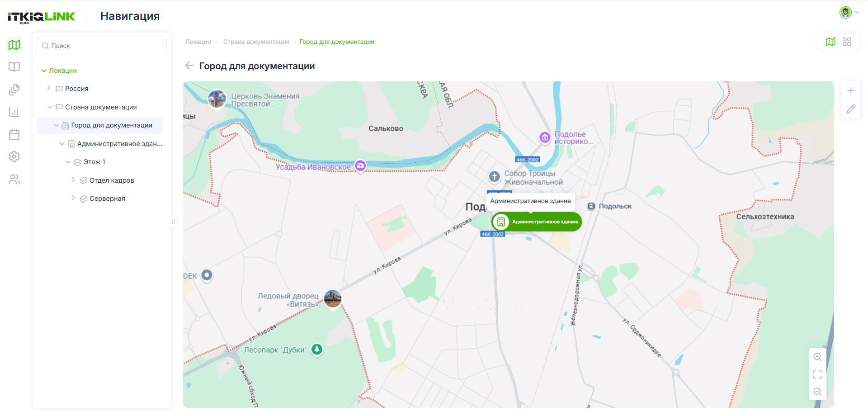Click the plus add location icon

point(851,90)
